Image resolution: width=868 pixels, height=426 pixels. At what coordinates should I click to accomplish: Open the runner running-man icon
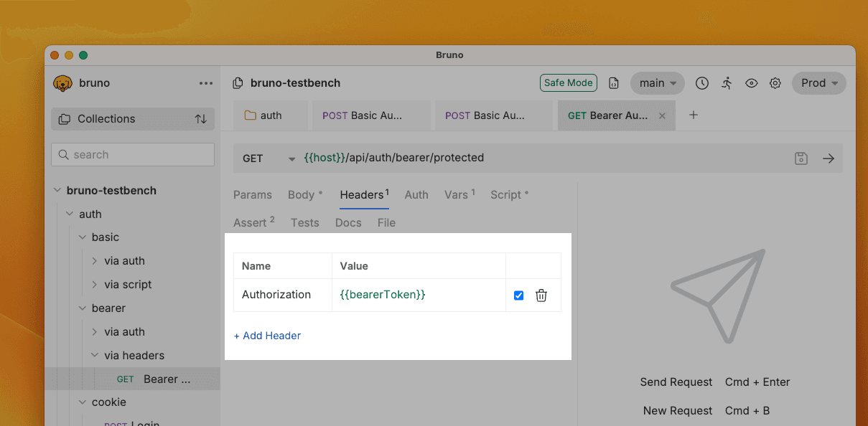(727, 83)
